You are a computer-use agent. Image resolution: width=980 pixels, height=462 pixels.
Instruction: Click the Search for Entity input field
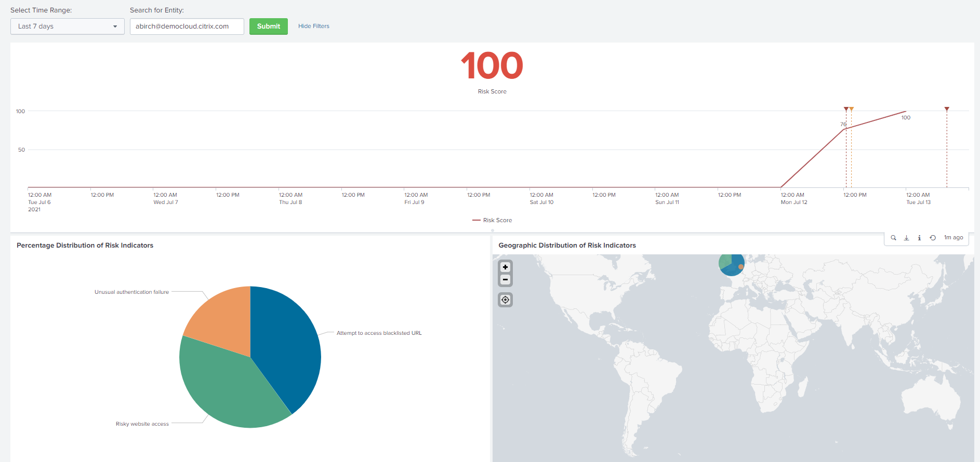tap(187, 26)
